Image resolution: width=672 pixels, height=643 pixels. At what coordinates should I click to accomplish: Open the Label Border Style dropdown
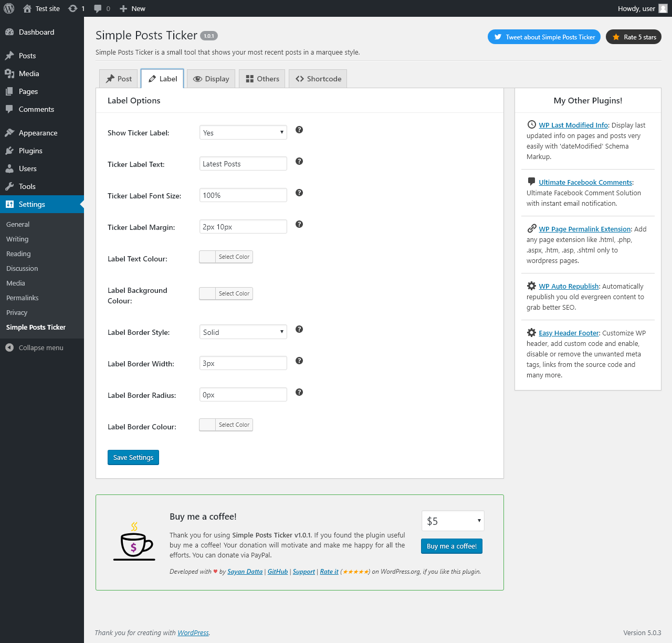(x=243, y=332)
